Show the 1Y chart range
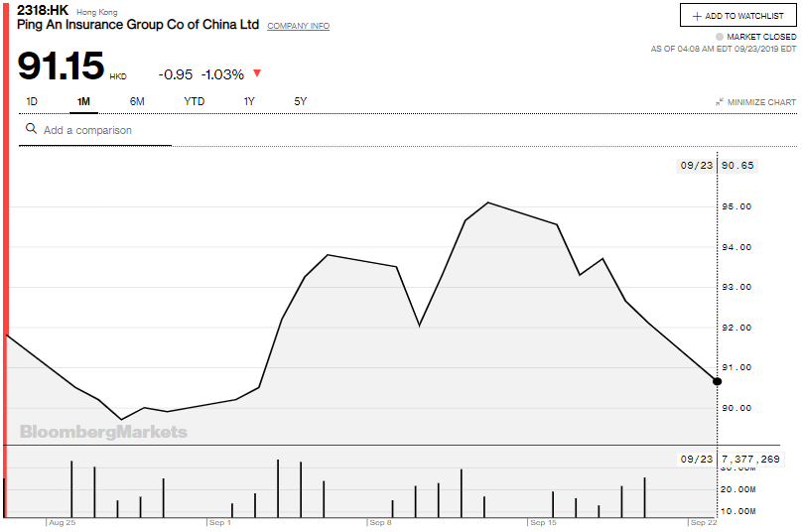Viewport: 802px width, 532px height. (x=249, y=101)
